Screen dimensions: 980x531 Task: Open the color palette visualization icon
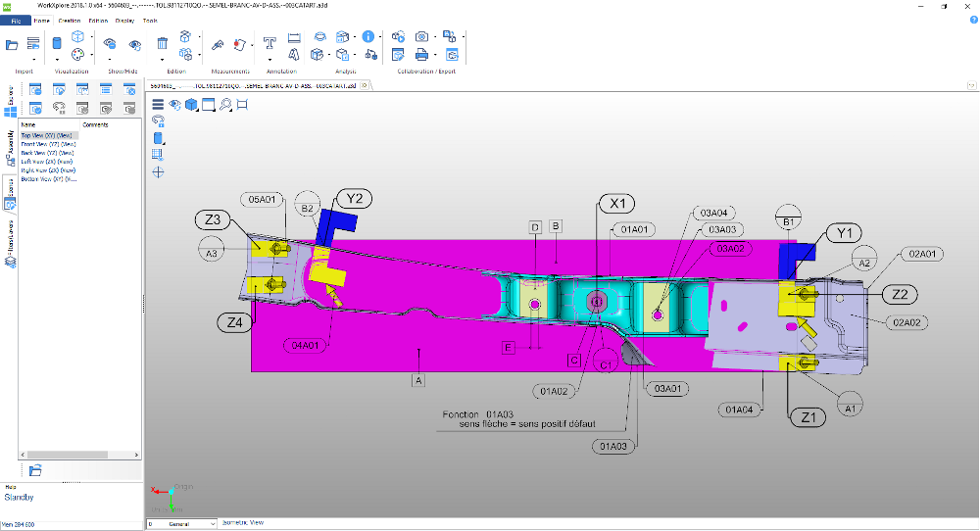pyautogui.click(x=77, y=55)
